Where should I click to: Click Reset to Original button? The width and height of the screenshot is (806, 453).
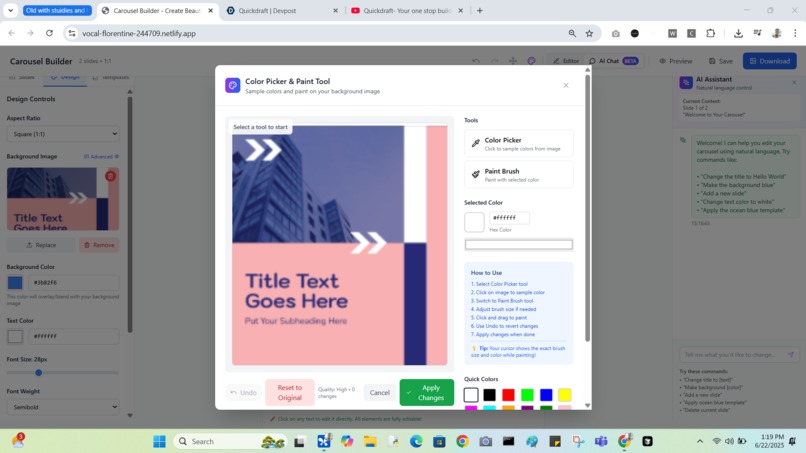pos(289,392)
